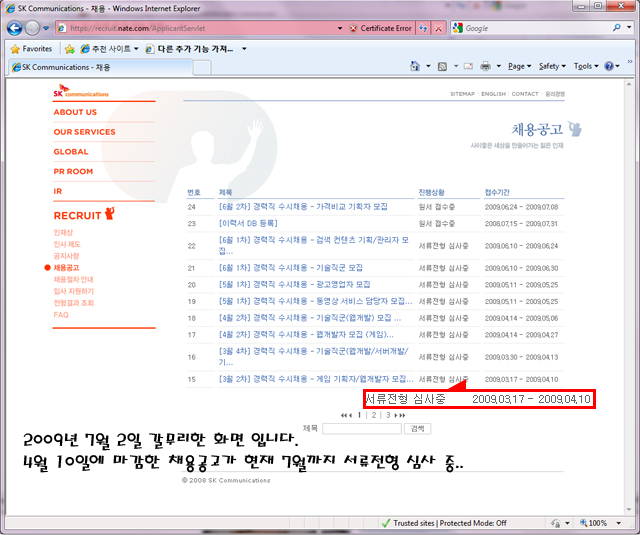Open a new blank tab
The width and height of the screenshot is (640, 535).
click(202, 68)
